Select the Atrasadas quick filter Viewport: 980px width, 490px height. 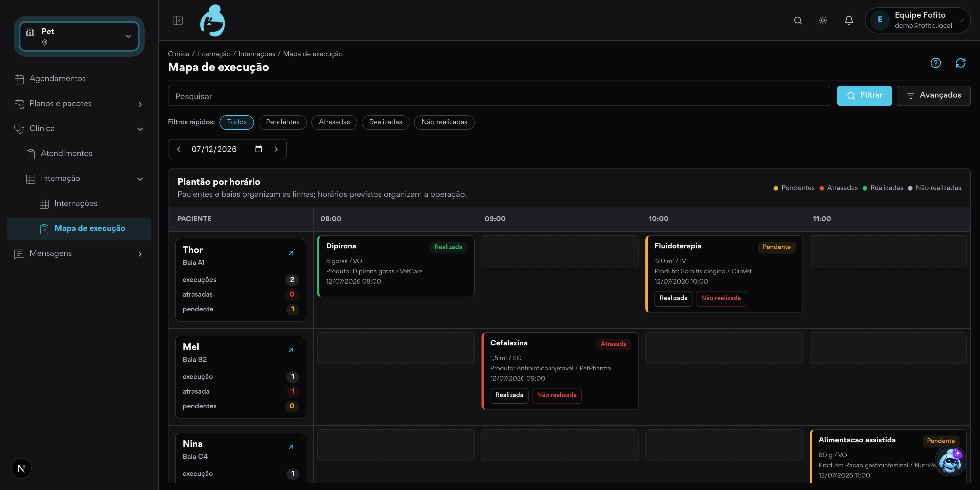[x=334, y=122]
